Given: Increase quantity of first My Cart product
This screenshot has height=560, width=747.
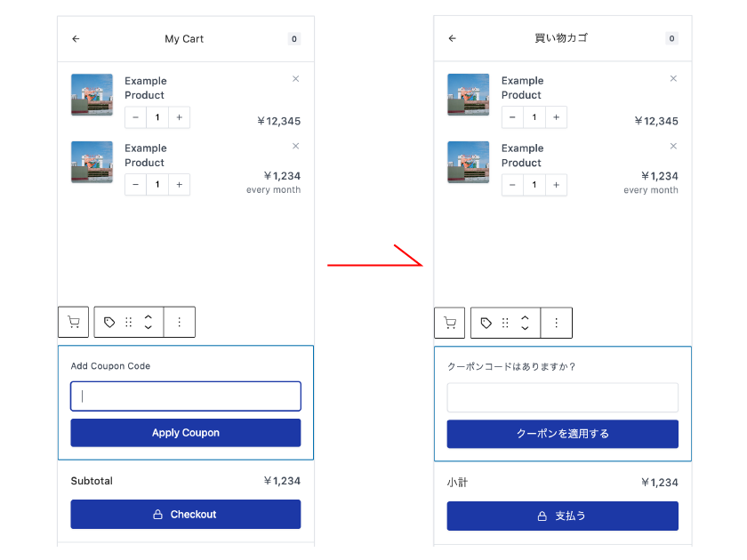Looking at the screenshot, I should [179, 117].
